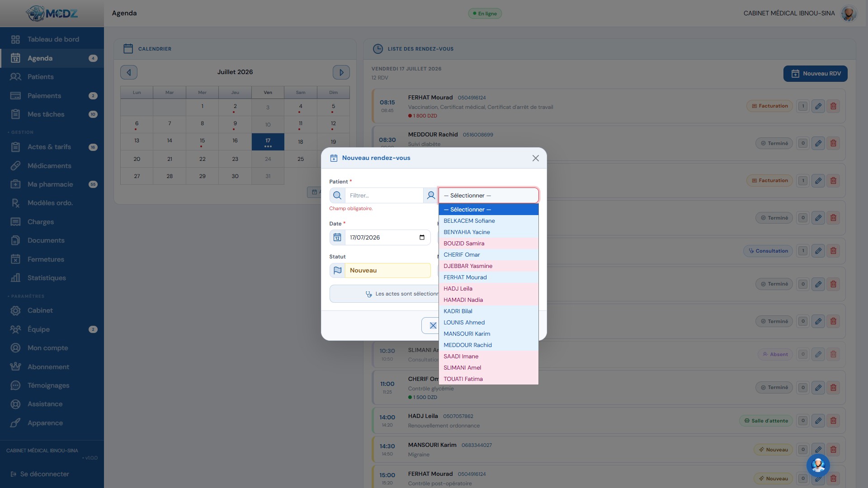Select TOUATI Fatima from patient list
Viewport: 868px width, 488px height.
489,379
